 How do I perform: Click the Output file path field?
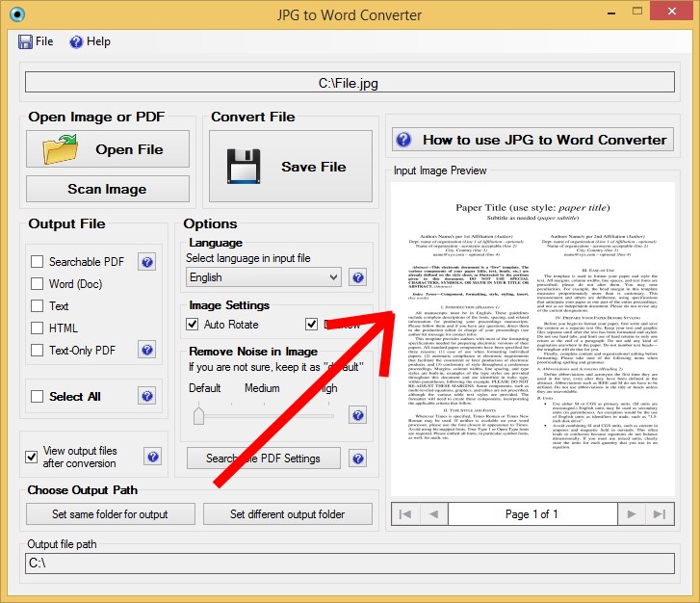[x=350, y=564]
